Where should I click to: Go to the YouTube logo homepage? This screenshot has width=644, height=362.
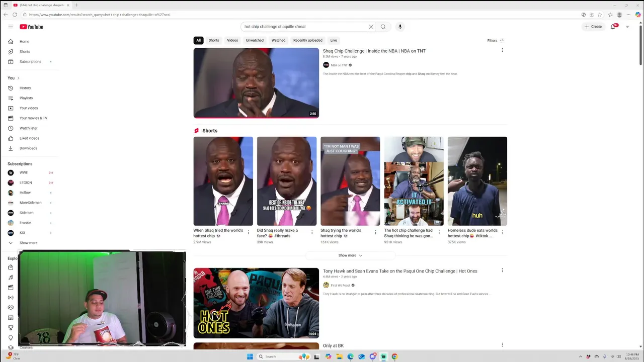[31, 27]
